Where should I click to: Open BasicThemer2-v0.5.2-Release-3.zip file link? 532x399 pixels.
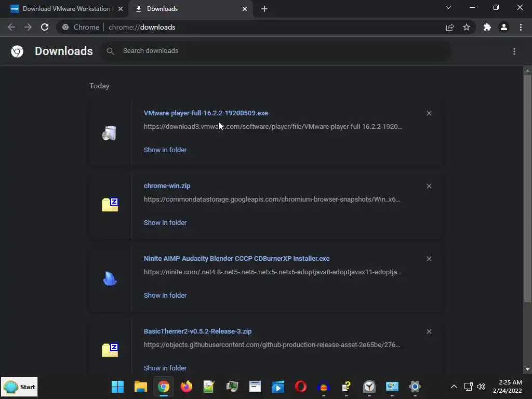pos(197,331)
